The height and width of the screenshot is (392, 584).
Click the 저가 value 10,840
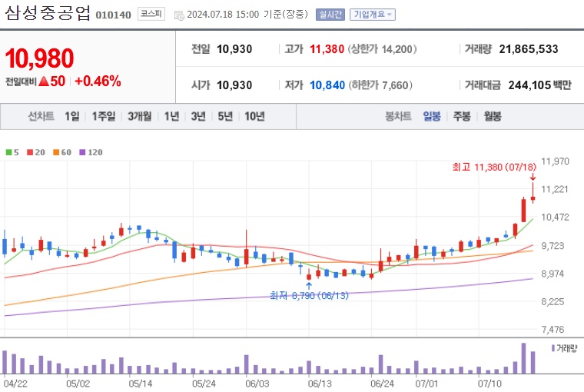pyautogui.click(x=327, y=85)
